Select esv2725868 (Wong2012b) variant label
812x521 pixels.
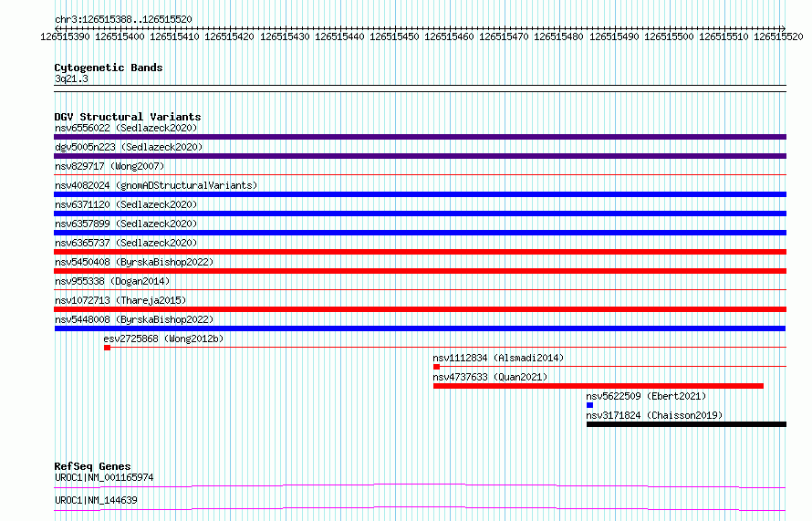(163, 339)
